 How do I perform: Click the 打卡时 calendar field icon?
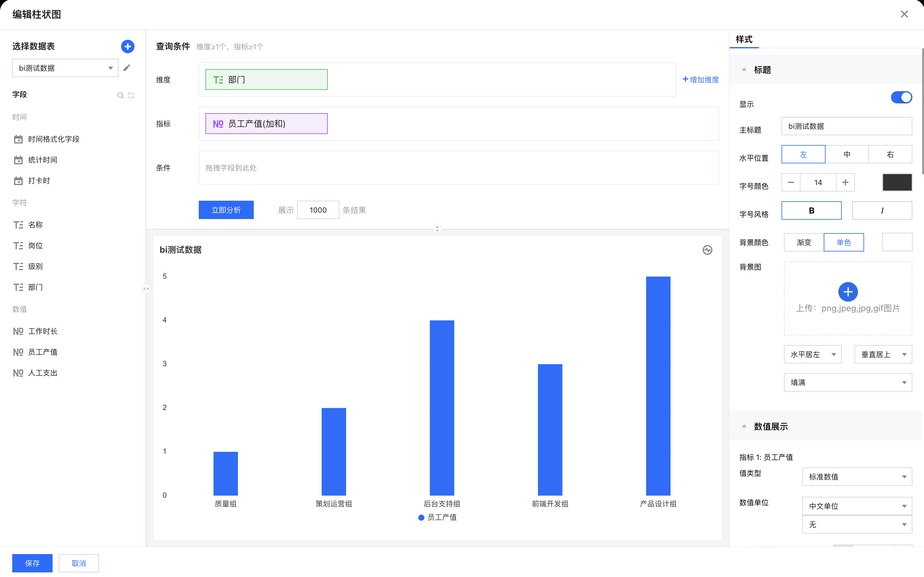(18, 181)
